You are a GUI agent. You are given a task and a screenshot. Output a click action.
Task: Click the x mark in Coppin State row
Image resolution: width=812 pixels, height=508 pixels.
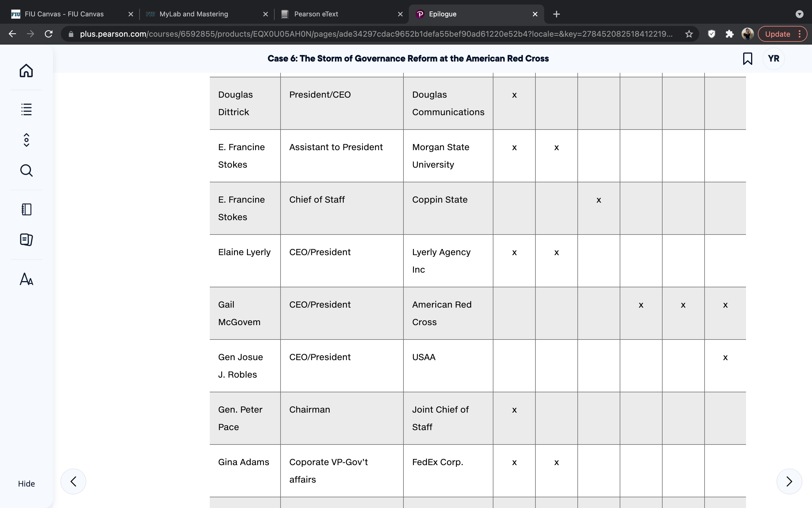[599, 200]
